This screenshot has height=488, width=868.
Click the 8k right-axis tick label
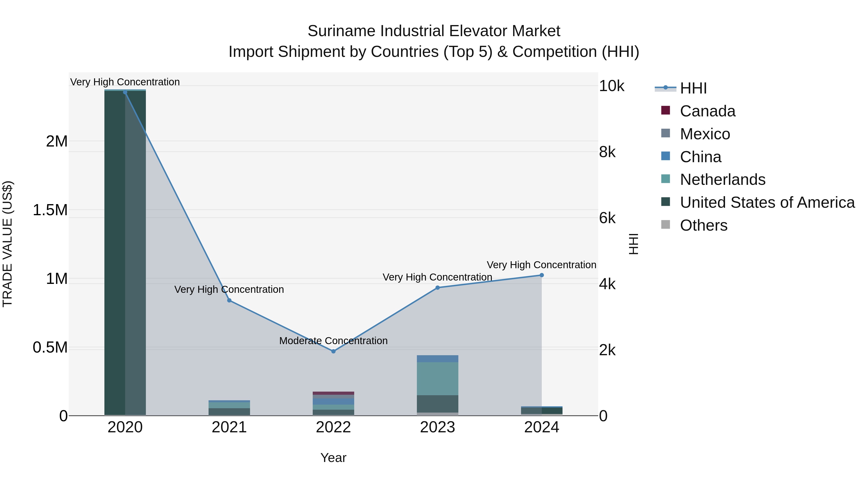pos(607,152)
